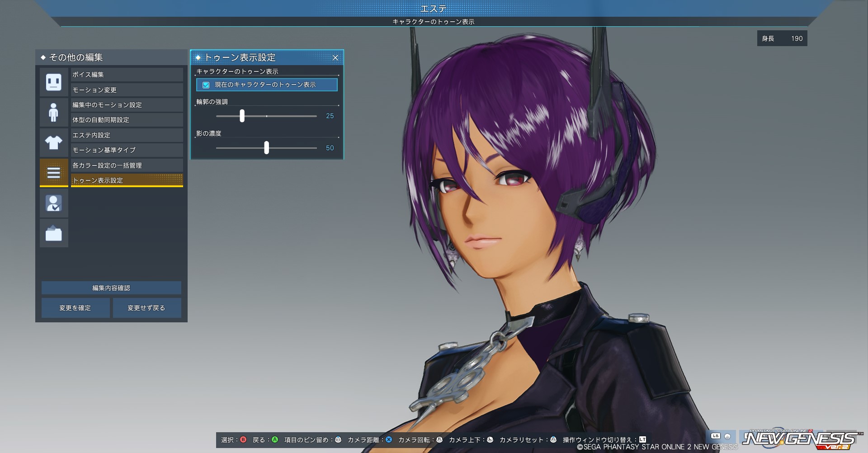This screenshot has height=453, width=868.
Task: Click the エステ title at top
Action: (433, 8)
